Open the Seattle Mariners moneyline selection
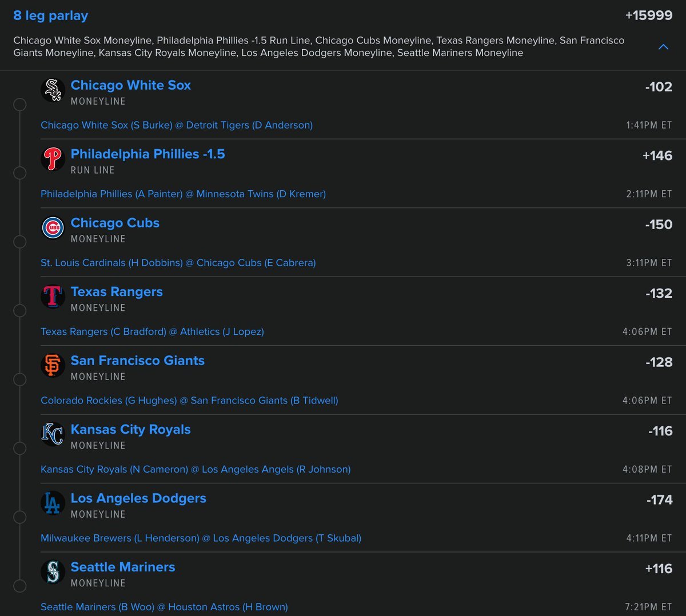Image resolution: width=686 pixels, height=616 pixels. (x=123, y=567)
